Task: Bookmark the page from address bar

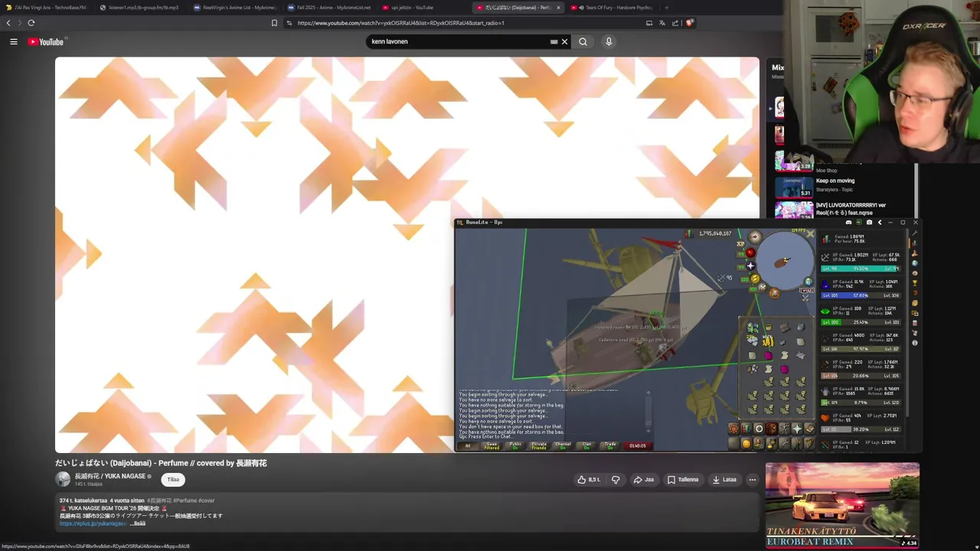Action: tap(274, 23)
